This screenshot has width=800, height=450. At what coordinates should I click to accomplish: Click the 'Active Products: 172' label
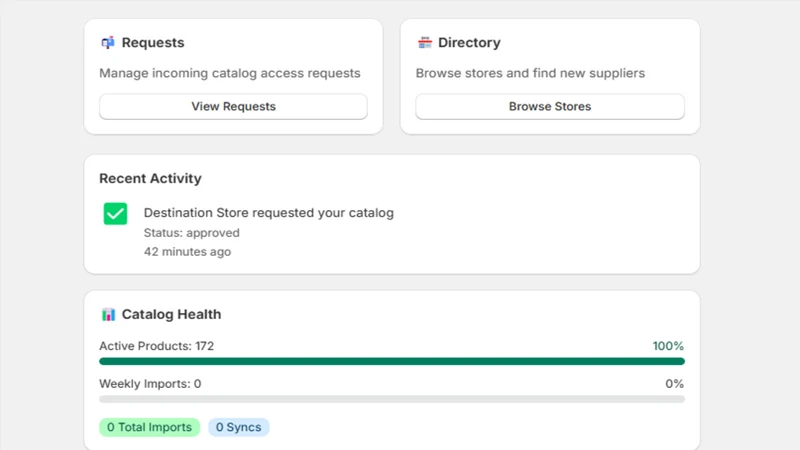point(156,346)
